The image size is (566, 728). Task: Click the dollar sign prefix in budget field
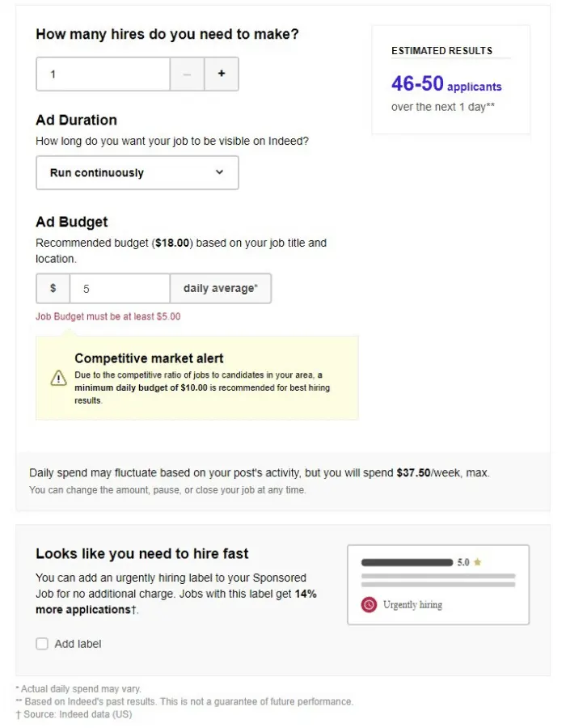[x=53, y=288]
